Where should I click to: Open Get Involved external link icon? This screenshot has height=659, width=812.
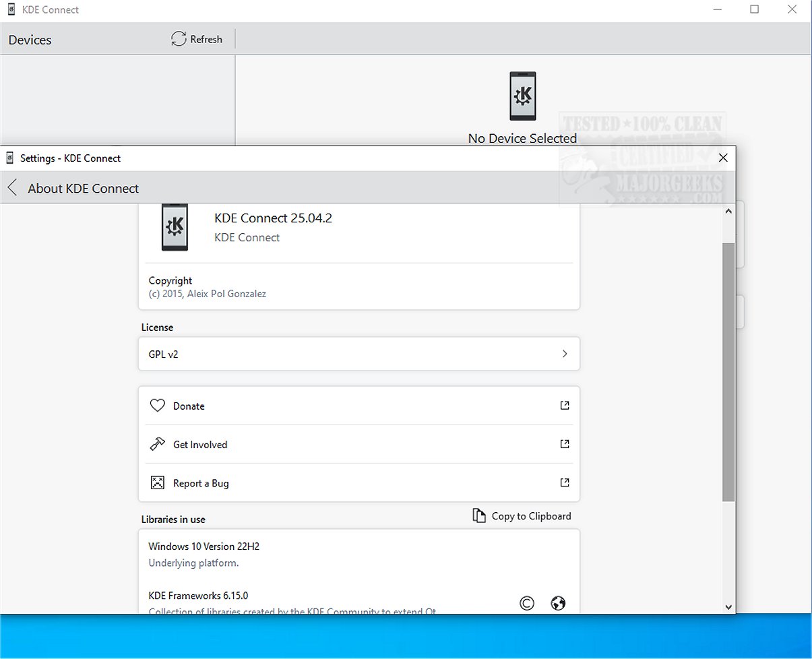(565, 444)
